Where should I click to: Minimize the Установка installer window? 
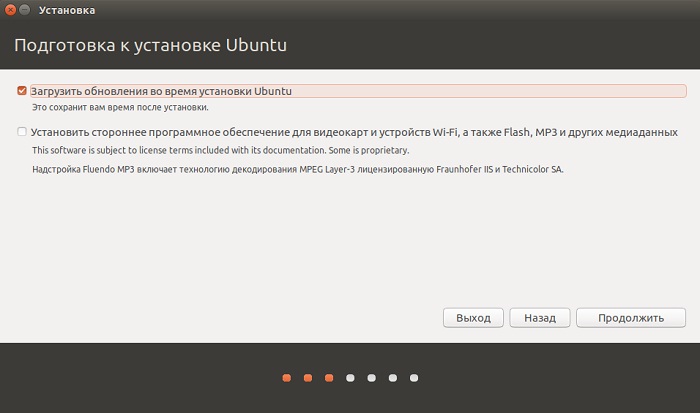25,10
